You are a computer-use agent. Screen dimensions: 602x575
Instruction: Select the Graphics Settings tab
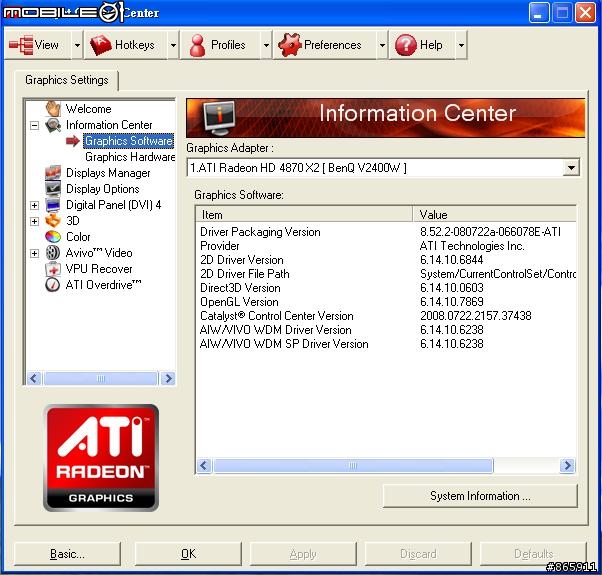tap(67, 80)
